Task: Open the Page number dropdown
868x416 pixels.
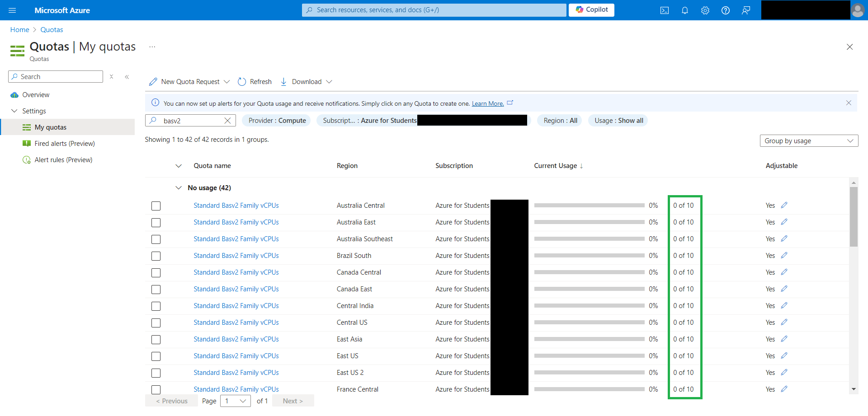Action: (236, 401)
